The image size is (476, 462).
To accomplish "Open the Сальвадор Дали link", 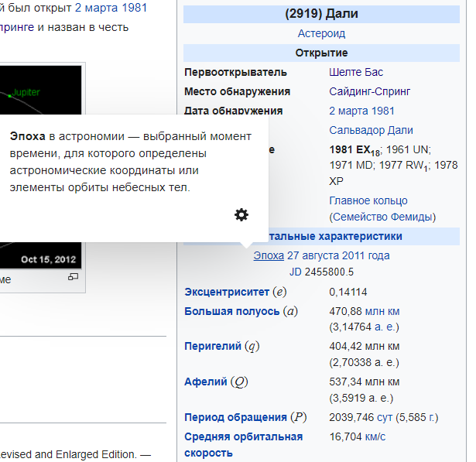I will click(x=371, y=130).
